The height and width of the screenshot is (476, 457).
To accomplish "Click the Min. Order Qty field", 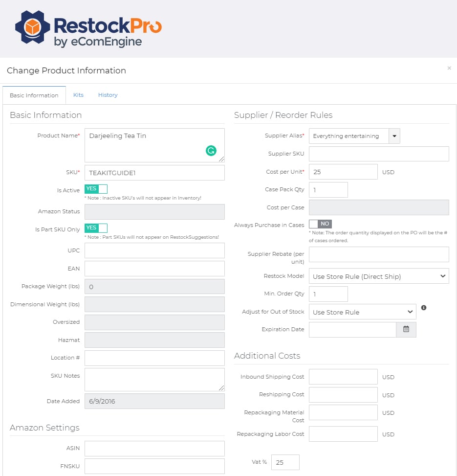I will coord(328,294).
